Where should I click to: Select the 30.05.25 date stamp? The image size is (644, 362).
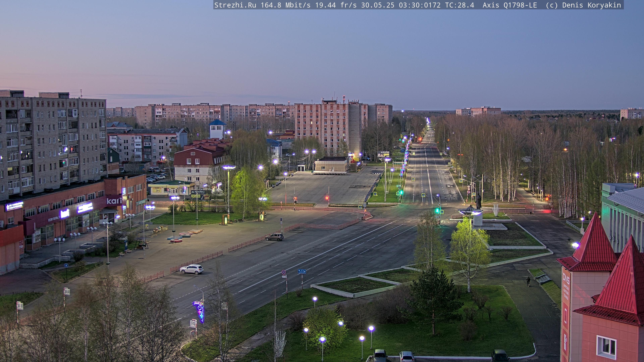[x=378, y=5]
